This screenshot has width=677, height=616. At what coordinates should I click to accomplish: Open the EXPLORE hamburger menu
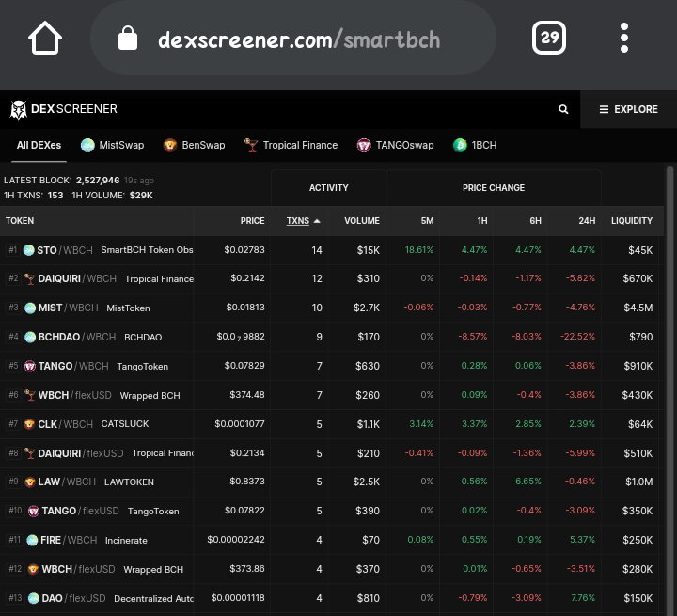(629, 109)
